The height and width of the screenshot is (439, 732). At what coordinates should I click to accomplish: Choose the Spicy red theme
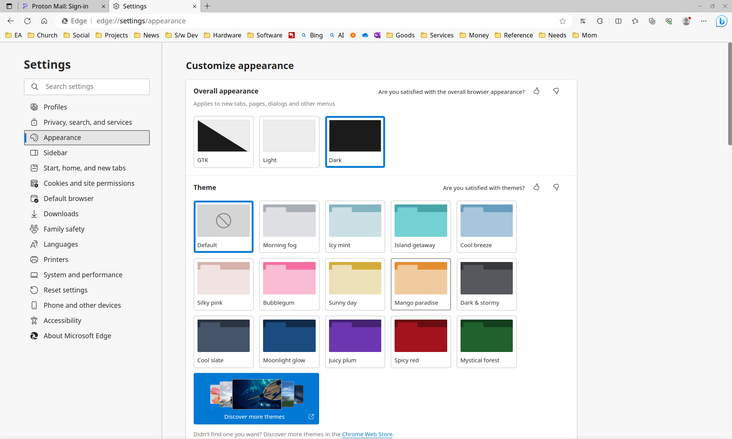coord(421,341)
